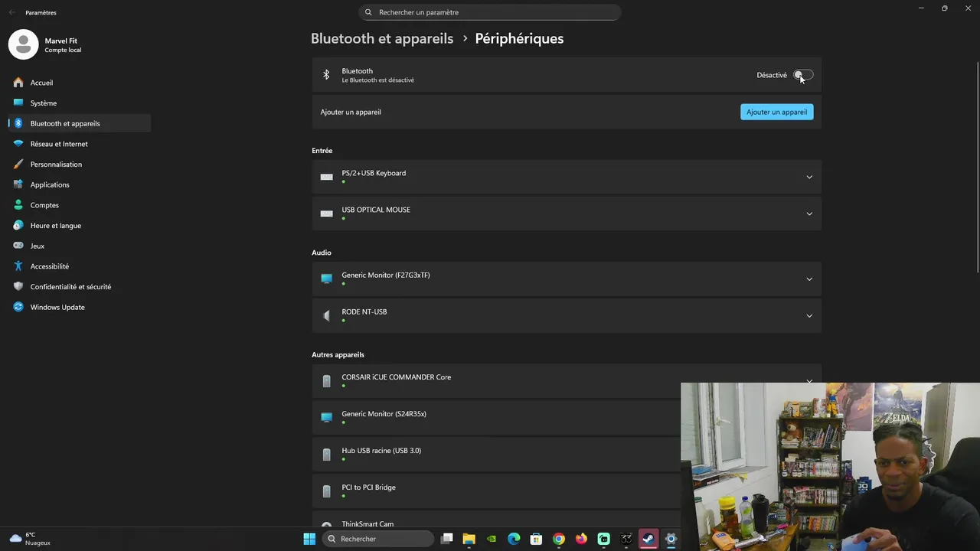Click the taskbar Rechercher search box
Image resolution: width=980 pixels, height=551 pixels.
coord(377,539)
